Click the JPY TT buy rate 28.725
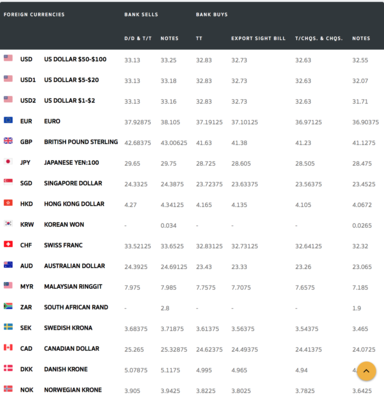 (x=206, y=164)
